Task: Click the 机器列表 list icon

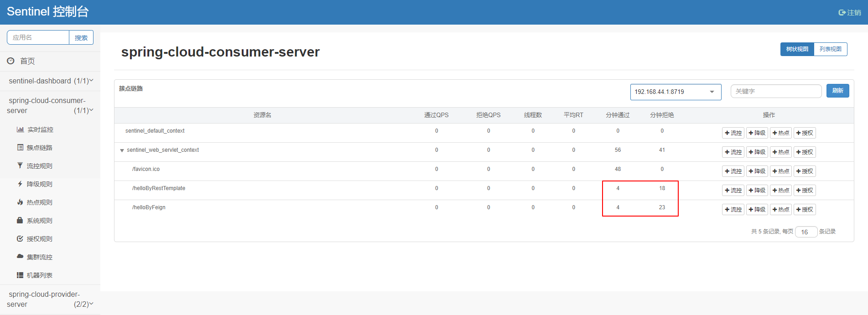Action: click(x=20, y=275)
